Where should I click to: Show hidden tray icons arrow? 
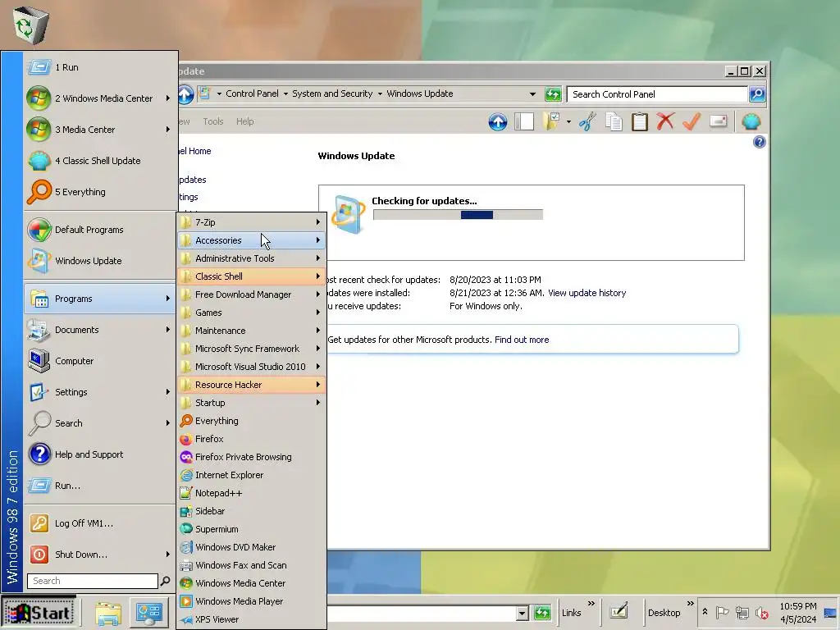pyautogui.click(x=705, y=611)
